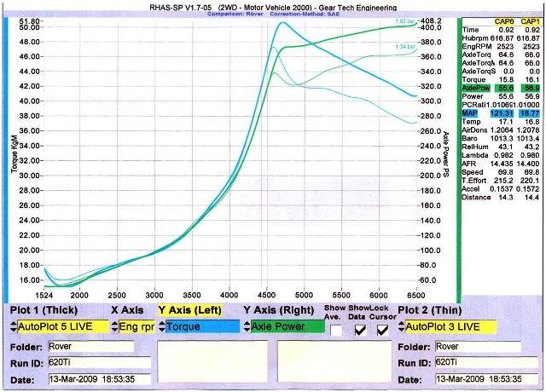546x392 pixels.
Task: Uncheck the Show Data checkbox
Action: tap(359, 327)
